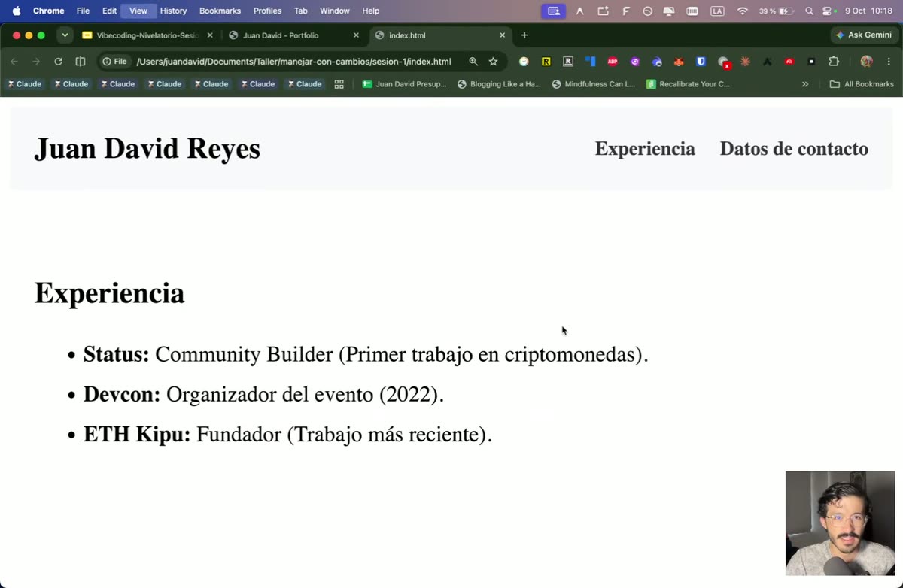The width and height of the screenshot is (903, 588).
Task: Reload the page with the refresh icon
Action: [x=58, y=62]
